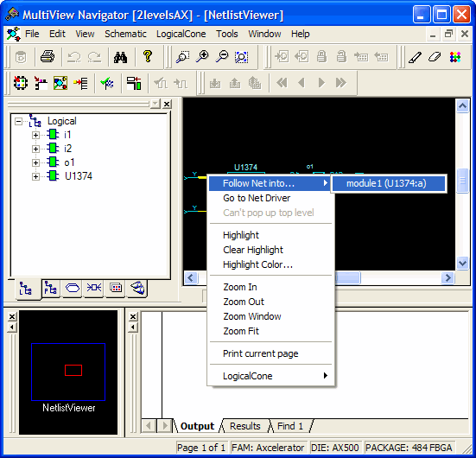The image size is (476, 458).
Task: Open the Tools menu
Action: [226, 34]
